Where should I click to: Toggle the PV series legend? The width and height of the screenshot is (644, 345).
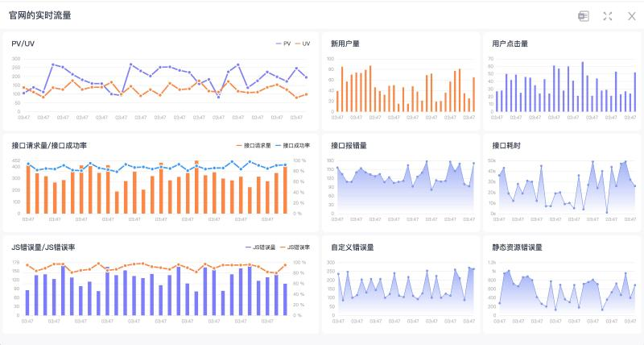(x=283, y=44)
